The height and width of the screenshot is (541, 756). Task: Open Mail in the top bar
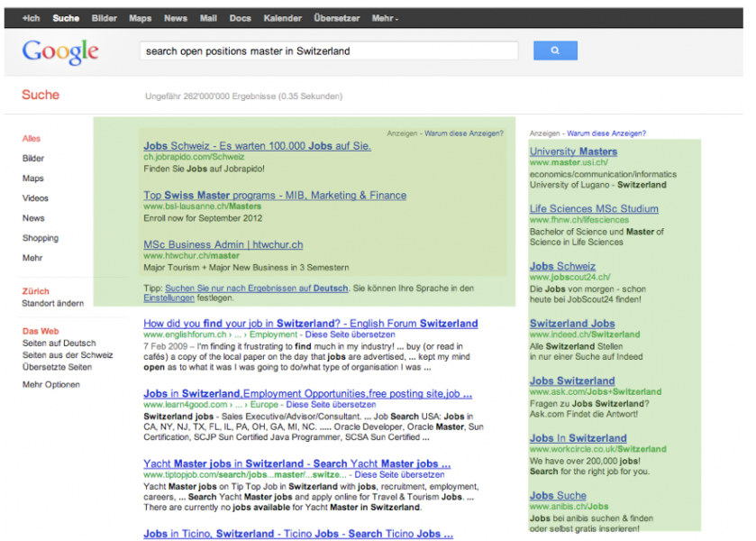coord(208,18)
